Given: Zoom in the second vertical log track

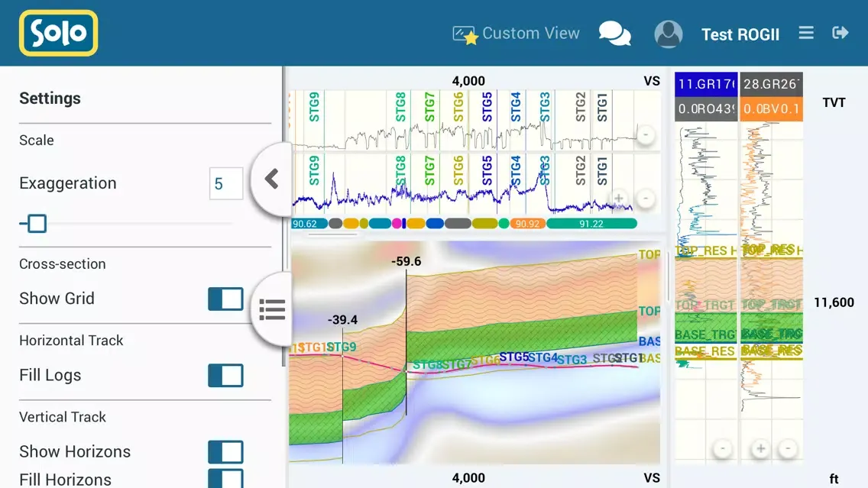Looking at the screenshot, I should pyautogui.click(x=760, y=448).
